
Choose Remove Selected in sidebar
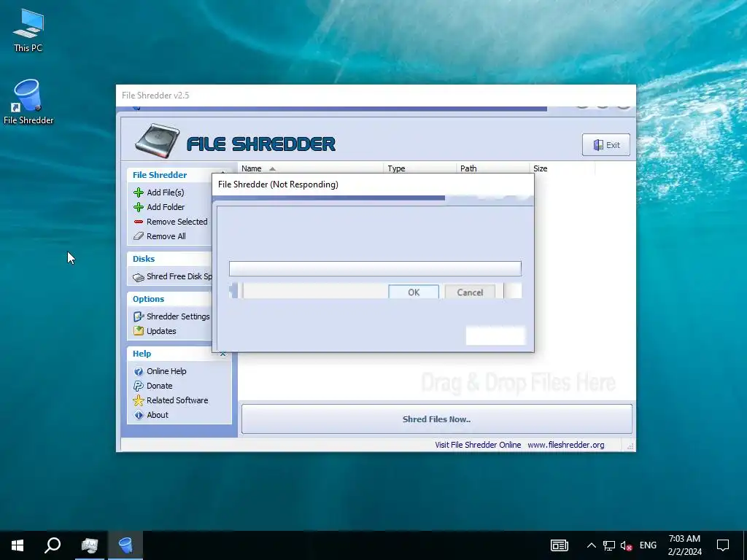177,222
